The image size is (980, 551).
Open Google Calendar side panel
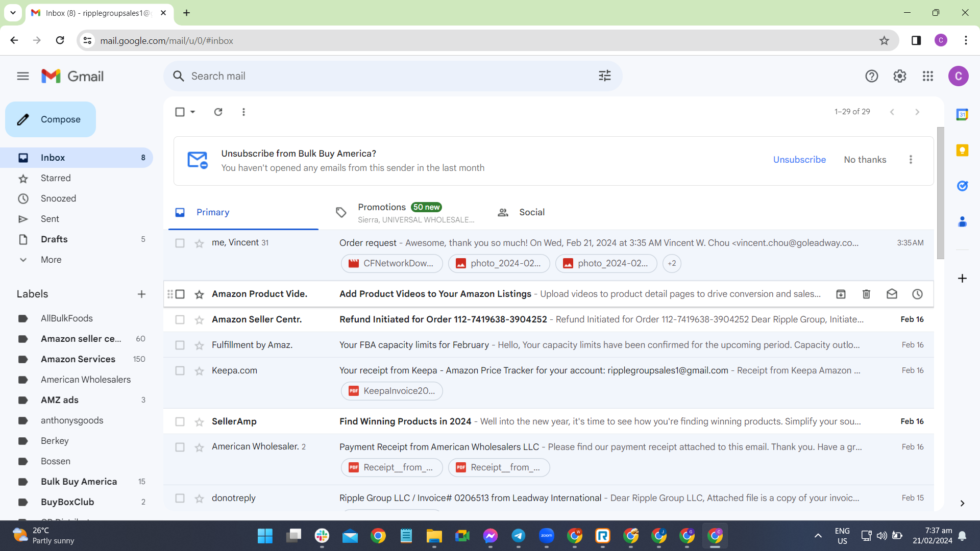point(962,115)
